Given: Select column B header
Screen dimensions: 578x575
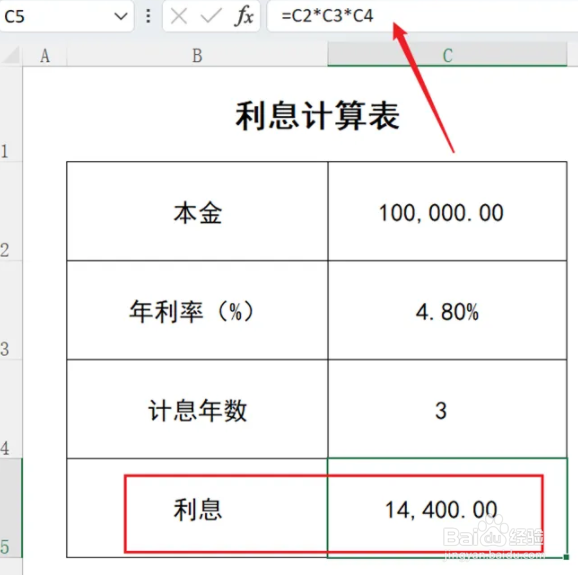Looking at the screenshot, I should pos(197,55).
